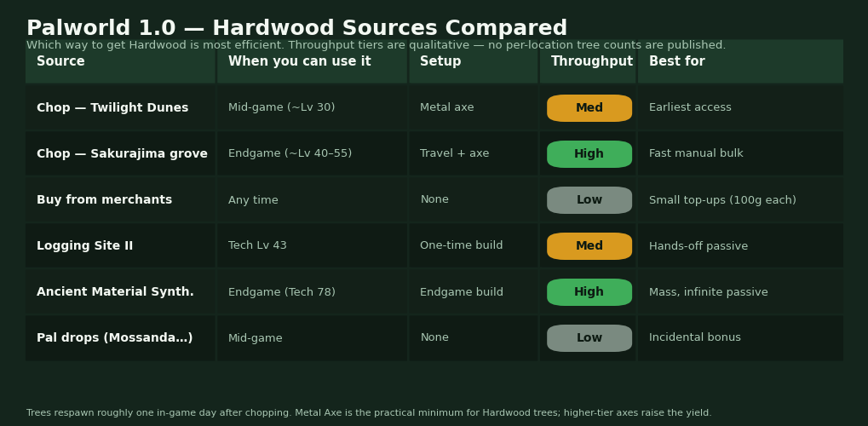Click 'Endgame (Tech 78)' cell
This screenshot has width=868, height=426.
pos(313,292)
